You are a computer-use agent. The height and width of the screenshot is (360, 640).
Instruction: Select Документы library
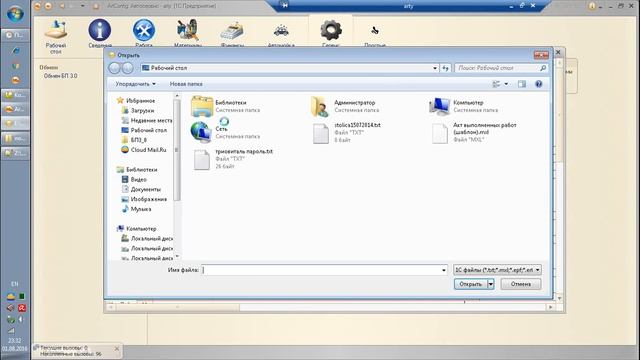click(x=141, y=189)
